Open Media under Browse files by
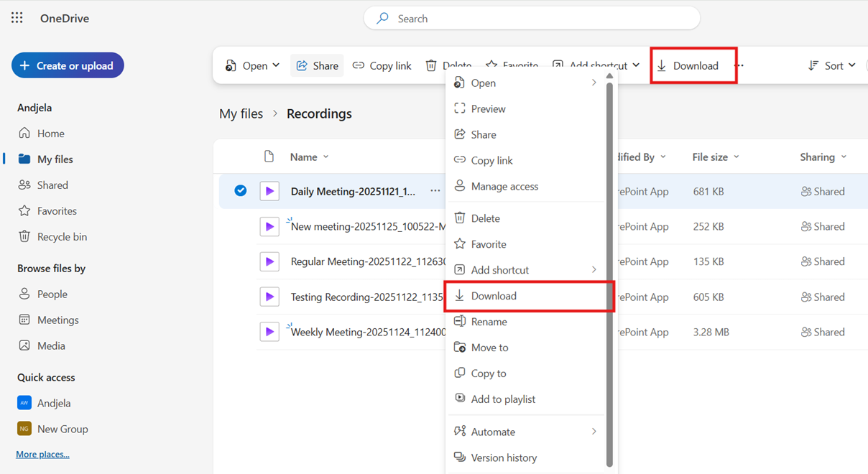The height and width of the screenshot is (474, 868). (50, 345)
